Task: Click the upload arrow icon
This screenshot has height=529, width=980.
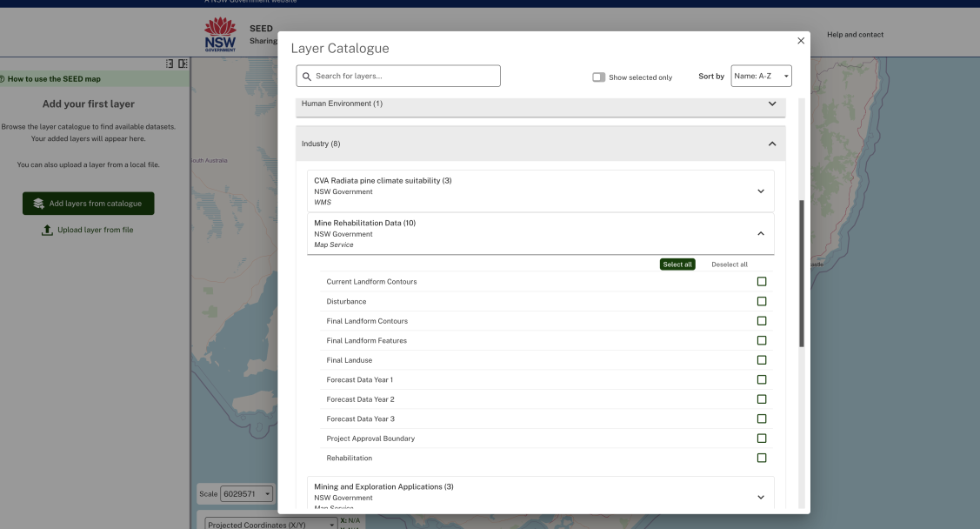Action: click(47, 230)
